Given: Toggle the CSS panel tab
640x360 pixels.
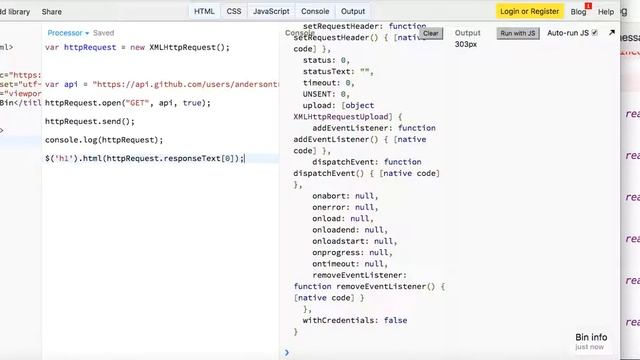Looking at the screenshot, I should 234,11.
